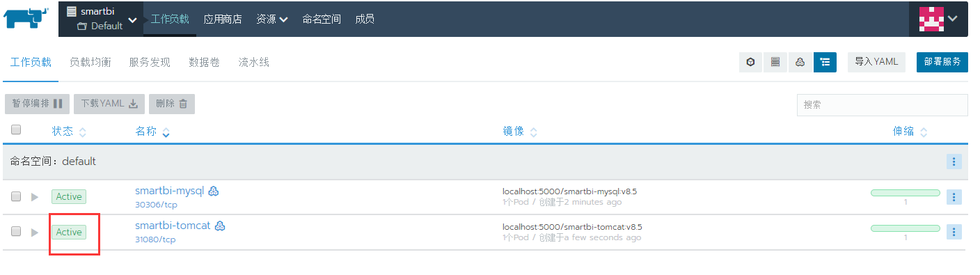Open the smartbi Default project selector
Image resolution: width=980 pixels, height=275 pixels.
101,19
